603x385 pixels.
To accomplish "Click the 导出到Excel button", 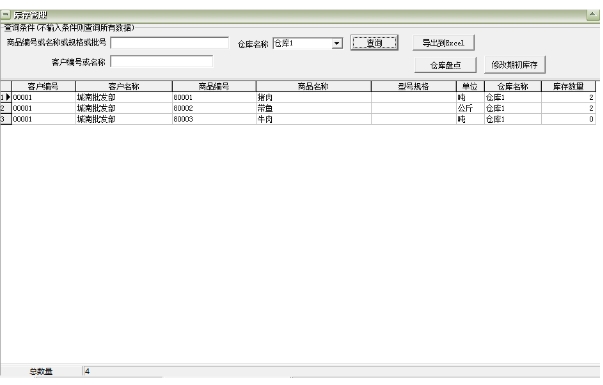I will click(443, 43).
